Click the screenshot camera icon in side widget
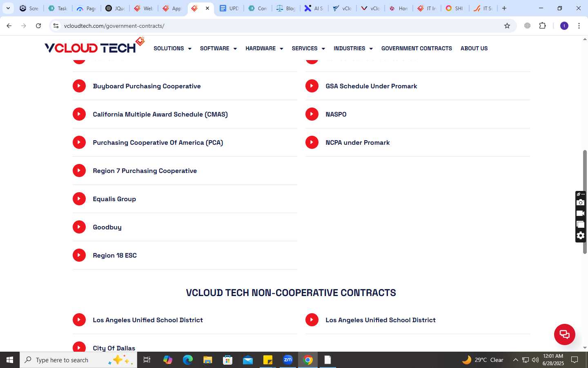Screen dimensions: 588x368 pos(581,202)
